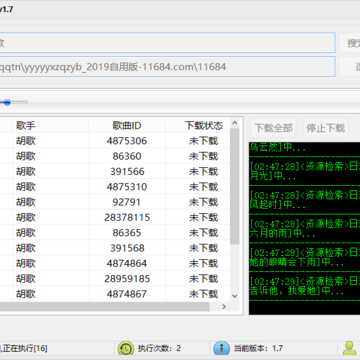Screen dimensions: 360x360
Task: Select the row with song ID 4875310
Action: coord(115,187)
